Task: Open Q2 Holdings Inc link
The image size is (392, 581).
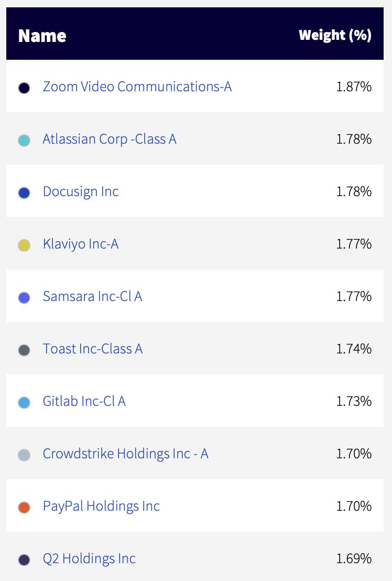Action: [x=89, y=559]
